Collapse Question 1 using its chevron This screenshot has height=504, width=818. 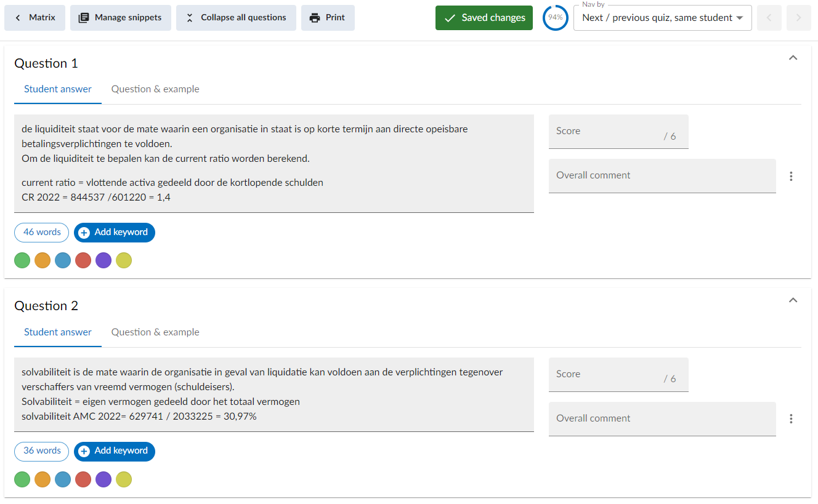coord(793,57)
